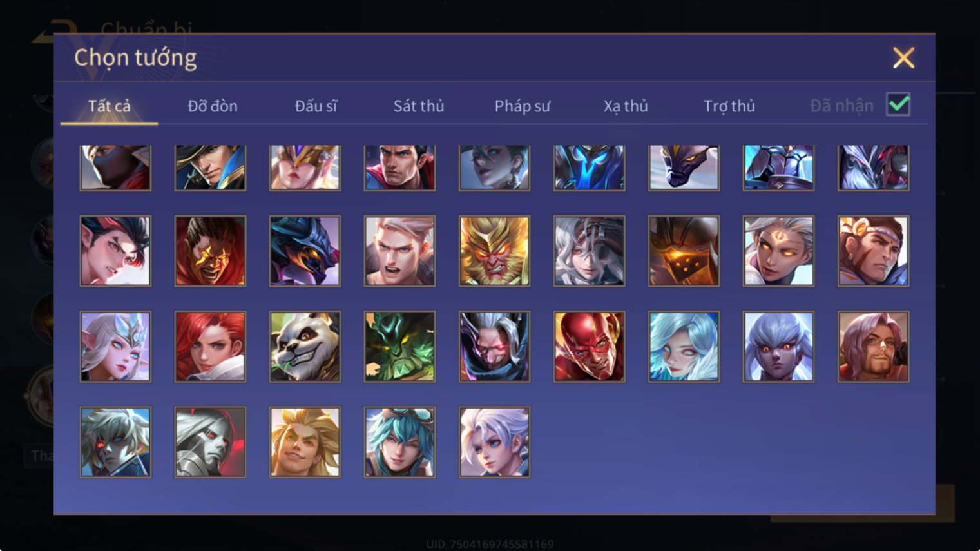This screenshot has height=551, width=980.
Task: Pick the hero with long ice-blue hair
Action: point(684,347)
